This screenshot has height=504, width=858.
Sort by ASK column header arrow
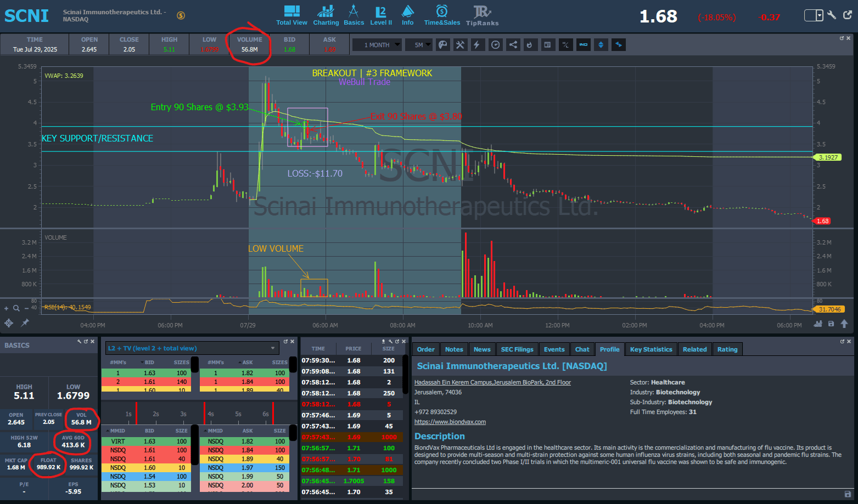240,363
